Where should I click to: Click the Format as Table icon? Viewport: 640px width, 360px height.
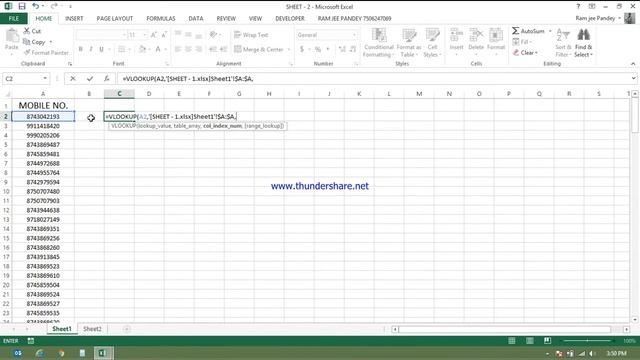409,36
